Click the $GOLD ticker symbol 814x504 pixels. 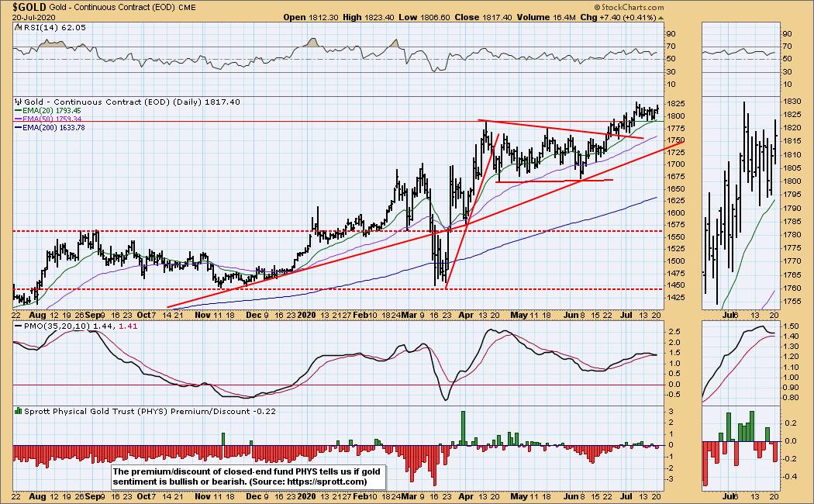point(29,7)
